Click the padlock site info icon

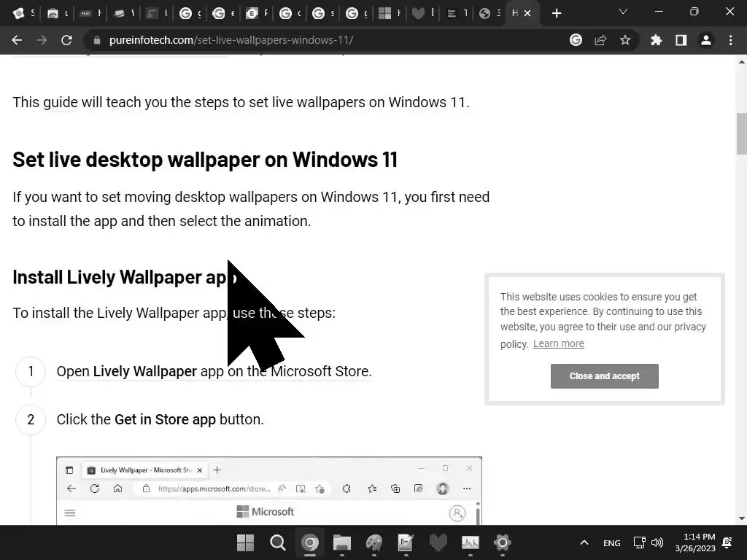(97, 41)
